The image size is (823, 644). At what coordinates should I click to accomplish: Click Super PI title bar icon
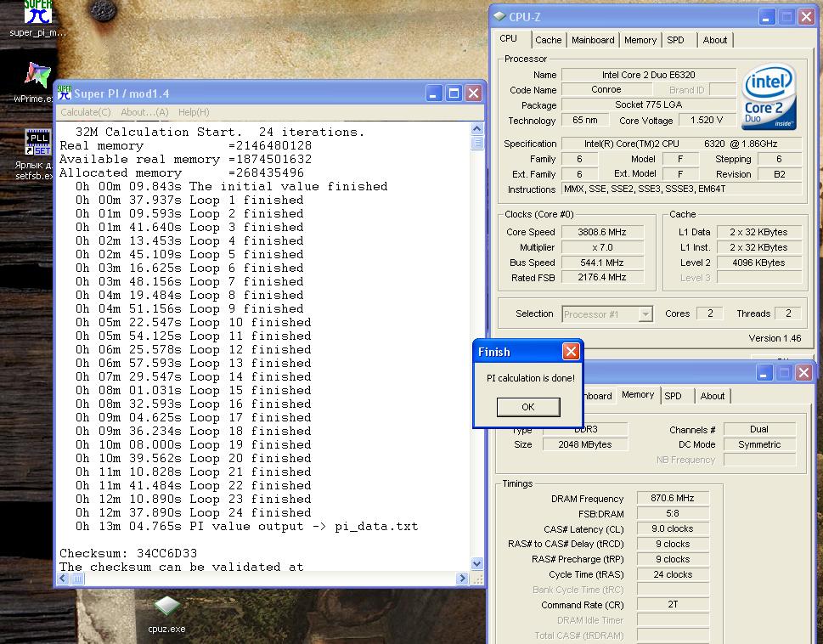64,93
